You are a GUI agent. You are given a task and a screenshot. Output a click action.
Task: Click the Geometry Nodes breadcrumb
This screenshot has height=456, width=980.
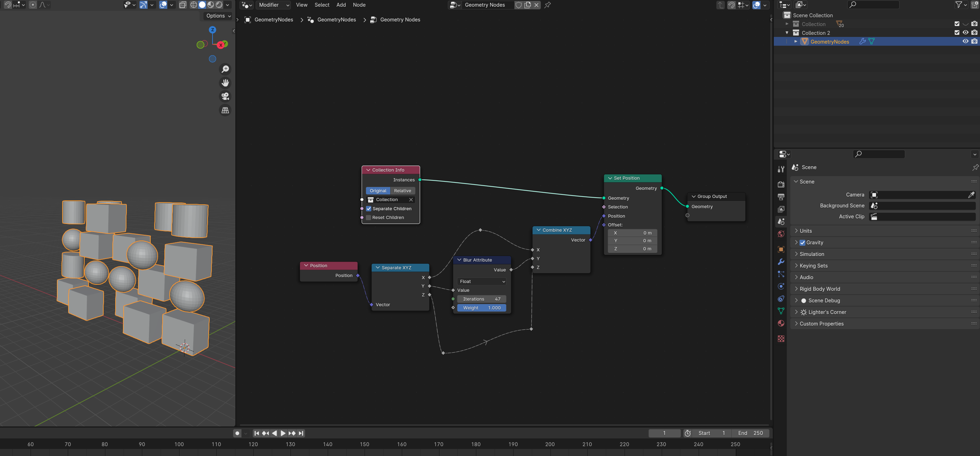click(x=400, y=20)
